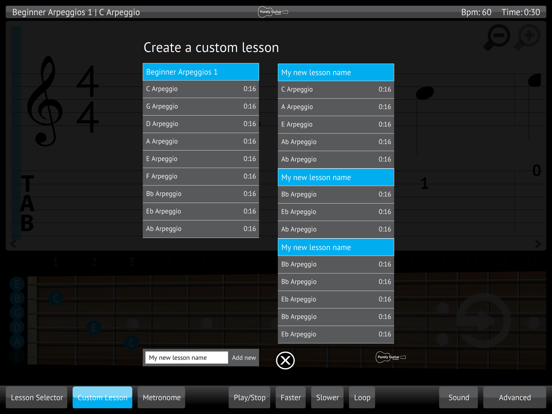Click the Beginner Arpeggios 1 | C Arpeggio title

point(76,12)
